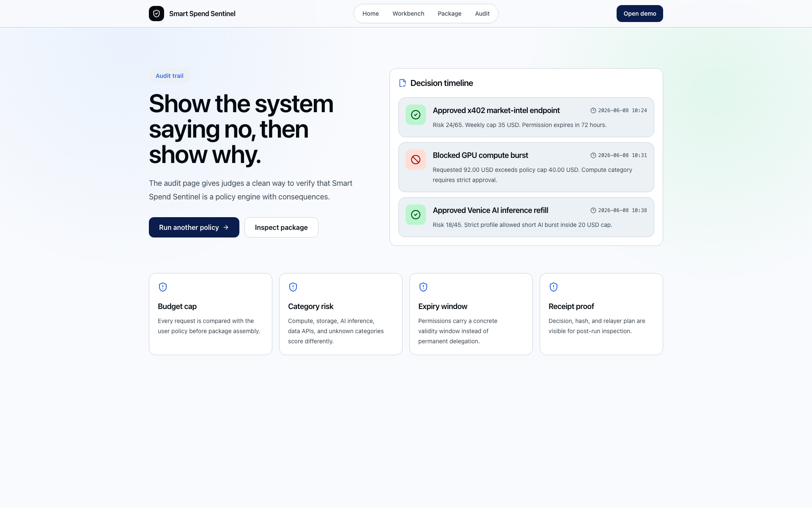The width and height of the screenshot is (812, 508).
Task: Click the shield icon on Category risk card
Action: pyautogui.click(x=293, y=287)
